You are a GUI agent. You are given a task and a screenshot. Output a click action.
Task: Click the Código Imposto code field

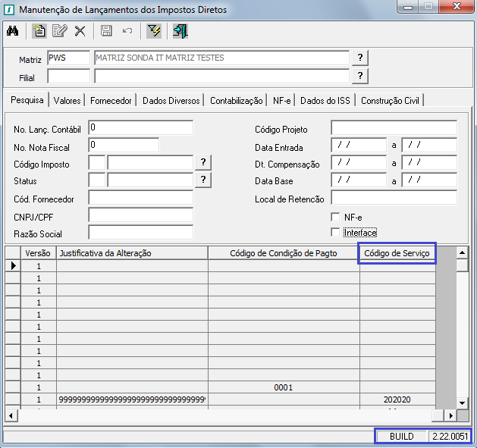click(97, 163)
